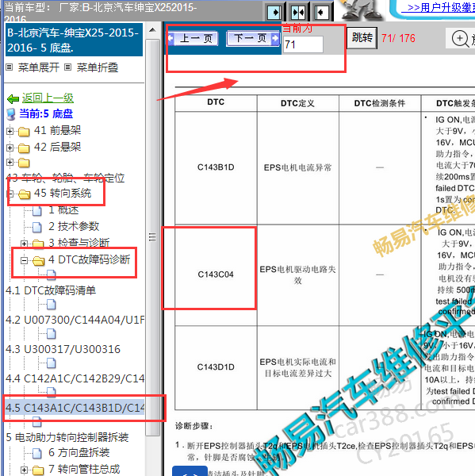Click DTC cell C143D1D
This screenshot has width=475, height=476.
(216, 367)
